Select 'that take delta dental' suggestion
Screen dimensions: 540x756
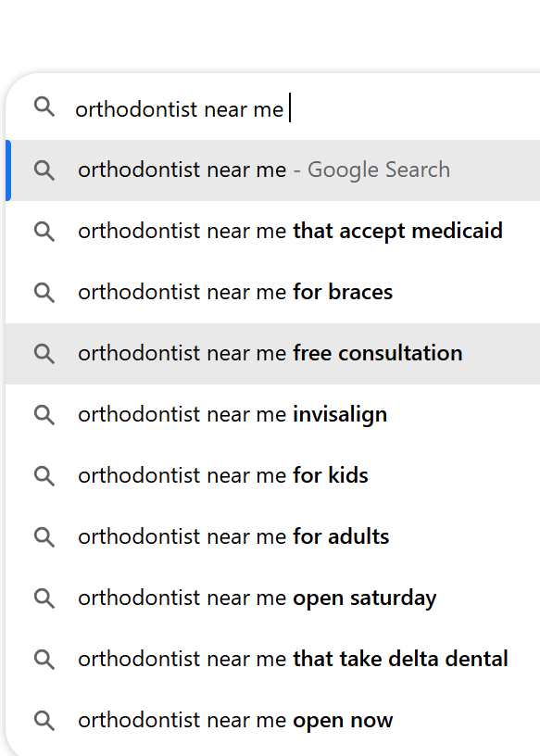point(273,659)
